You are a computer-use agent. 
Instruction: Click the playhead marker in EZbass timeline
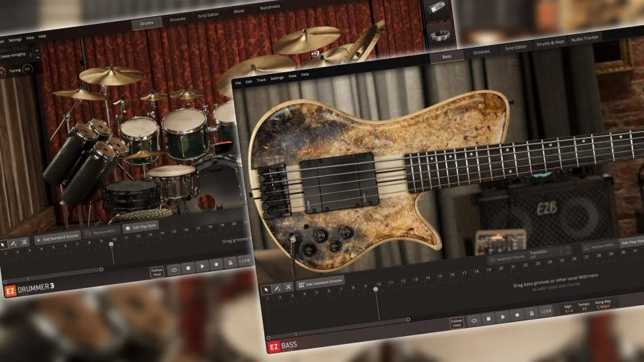(x=375, y=290)
